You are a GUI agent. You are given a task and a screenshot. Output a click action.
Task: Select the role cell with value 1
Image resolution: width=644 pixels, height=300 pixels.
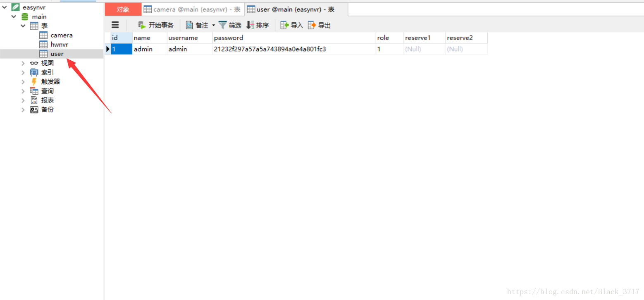[390, 49]
